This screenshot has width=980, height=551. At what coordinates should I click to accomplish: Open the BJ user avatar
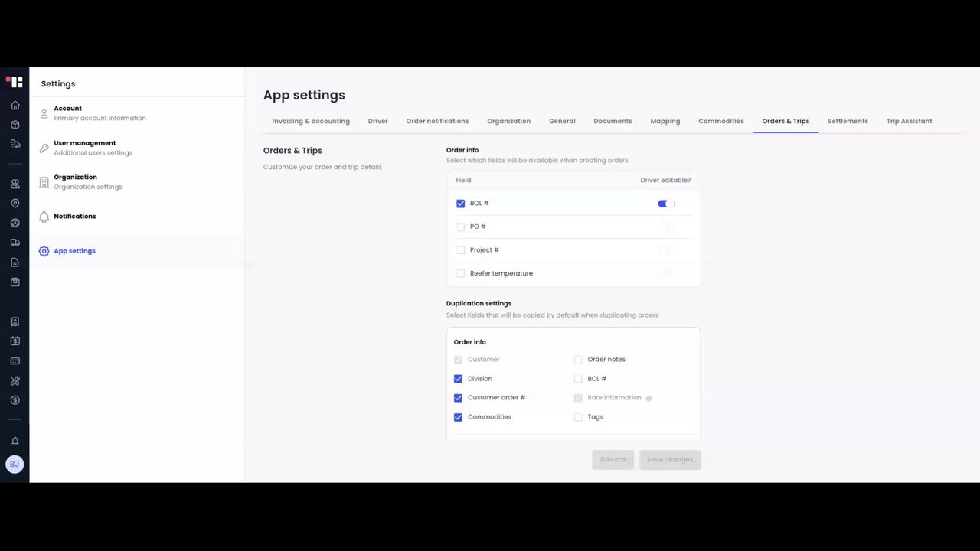(x=15, y=465)
